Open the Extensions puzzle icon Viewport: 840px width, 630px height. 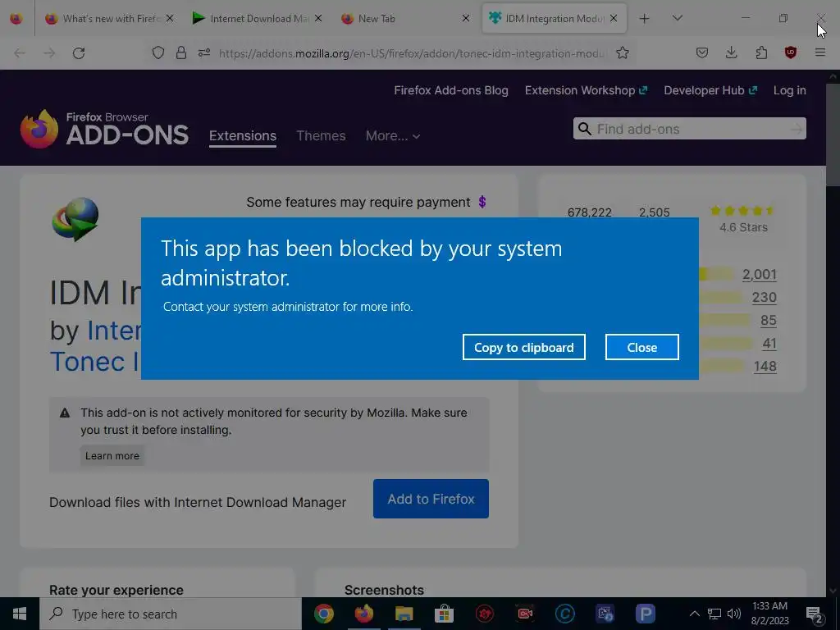(761, 52)
